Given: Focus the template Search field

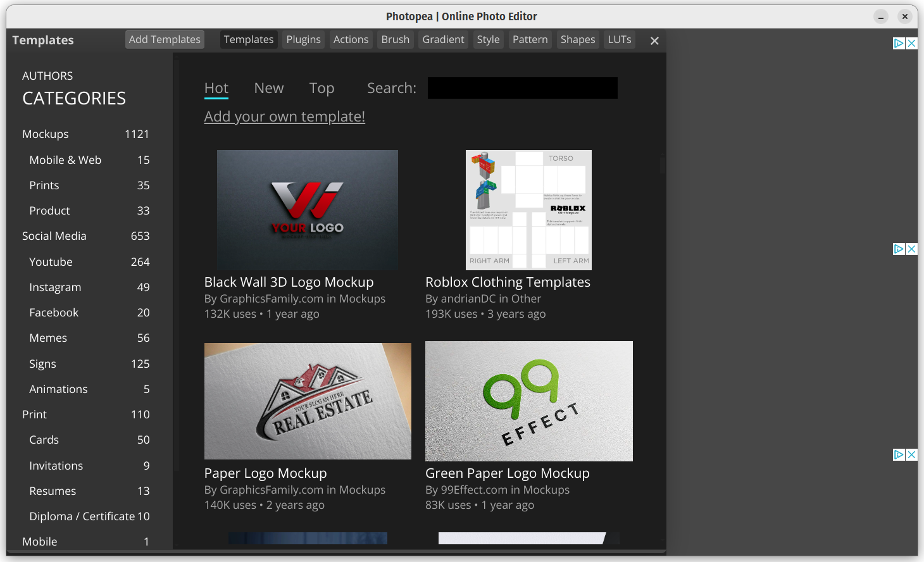Looking at the screenshot, I should point(523,88).
